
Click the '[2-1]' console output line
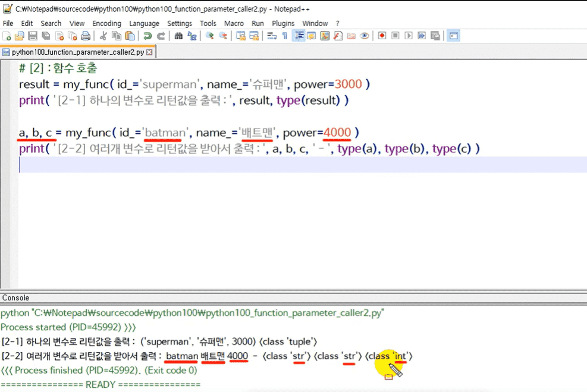pyautogui.click(x=159, y=341)
